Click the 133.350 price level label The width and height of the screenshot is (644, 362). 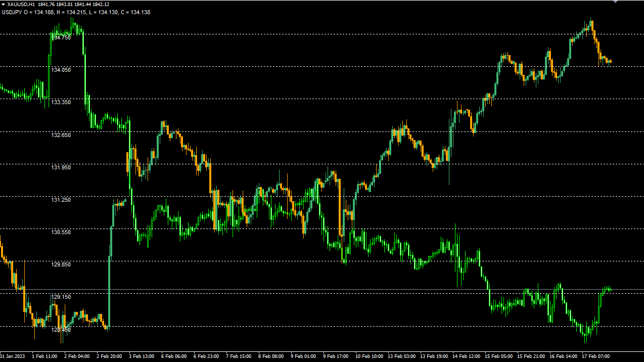pyautogui.click(x=61, y=102)
